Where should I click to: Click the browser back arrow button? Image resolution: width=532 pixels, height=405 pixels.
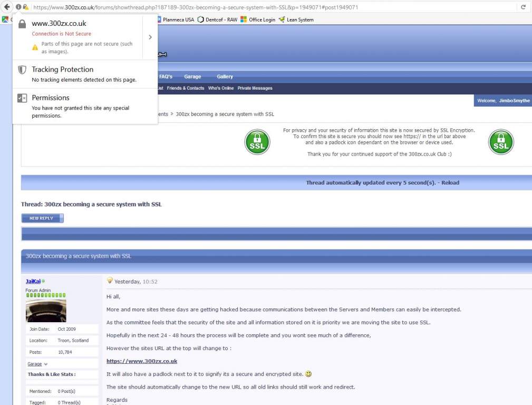(7, 7)
